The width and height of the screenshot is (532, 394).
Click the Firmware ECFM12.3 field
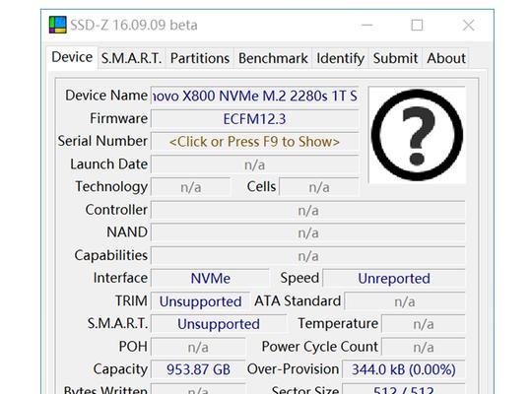point(255,119)
